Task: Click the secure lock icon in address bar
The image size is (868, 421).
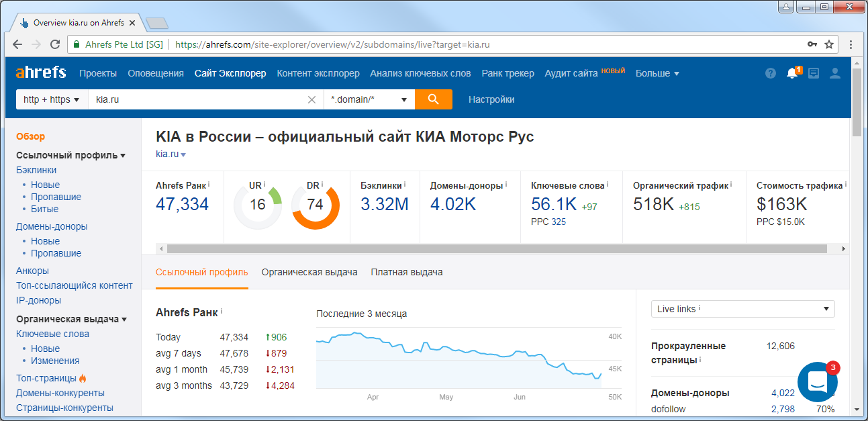Action: click(x=77, y=44)
